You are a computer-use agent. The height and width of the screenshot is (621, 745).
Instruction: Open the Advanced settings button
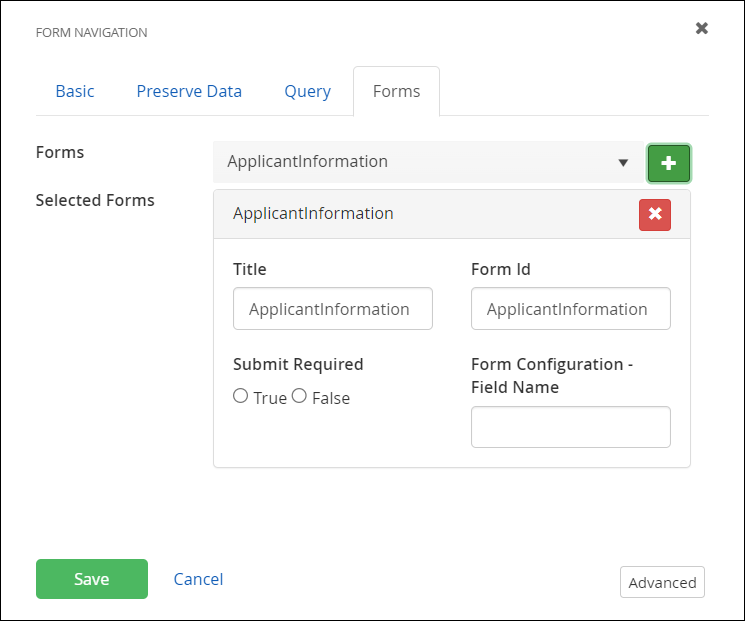click(662, 582)
